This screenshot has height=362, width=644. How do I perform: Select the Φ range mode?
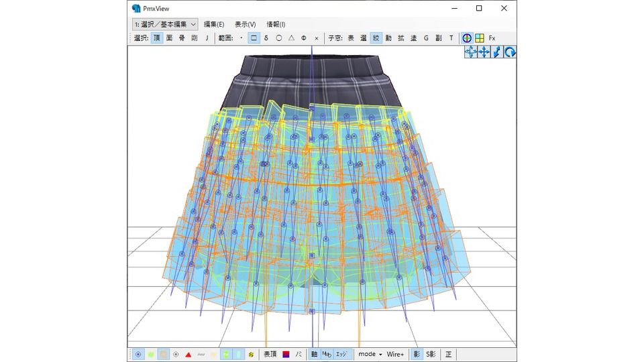click(303, 38)
